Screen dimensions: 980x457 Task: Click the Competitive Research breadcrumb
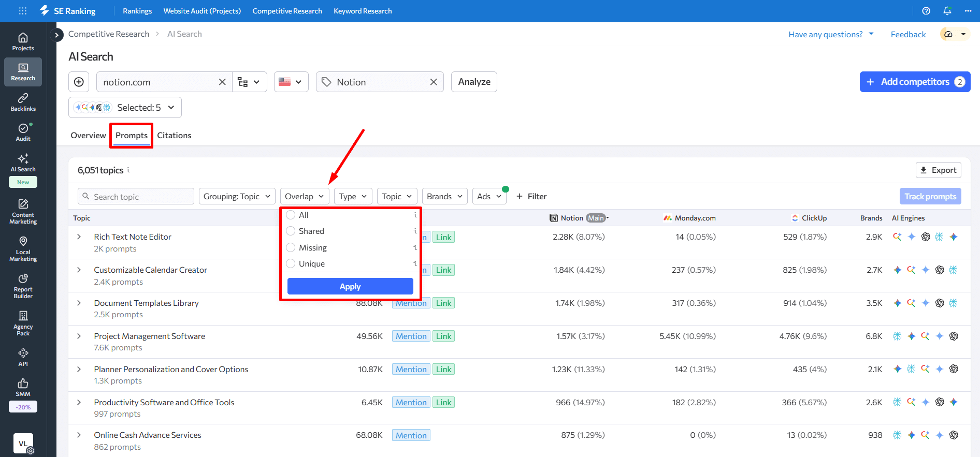pos(109,34)
